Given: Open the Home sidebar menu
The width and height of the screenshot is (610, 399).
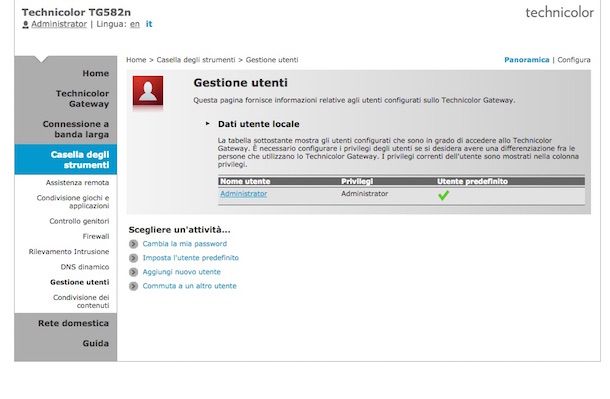Looking at the screenshot, I should coord(95,73).
